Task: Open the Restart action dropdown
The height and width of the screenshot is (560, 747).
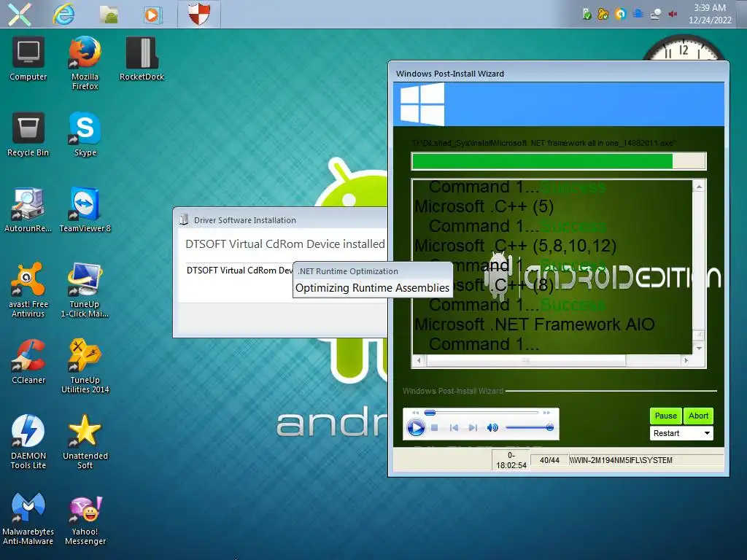Action: tap(681, 433)
